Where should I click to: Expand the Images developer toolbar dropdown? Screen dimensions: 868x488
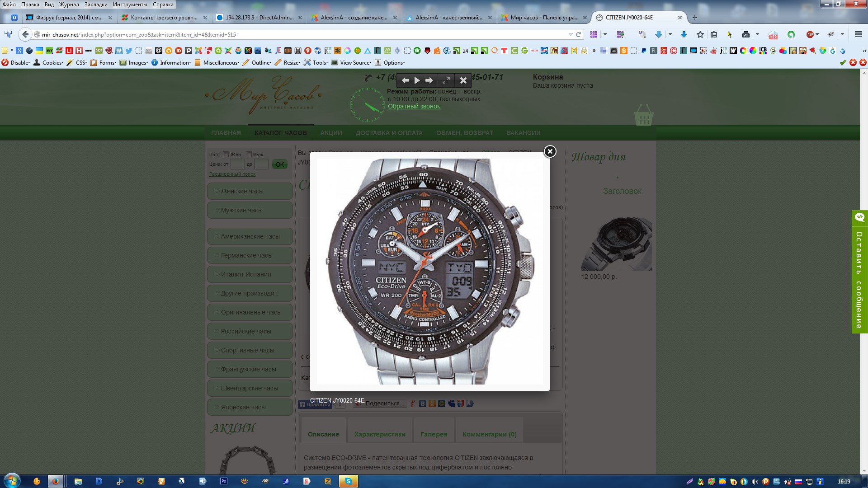click(137, 63)
